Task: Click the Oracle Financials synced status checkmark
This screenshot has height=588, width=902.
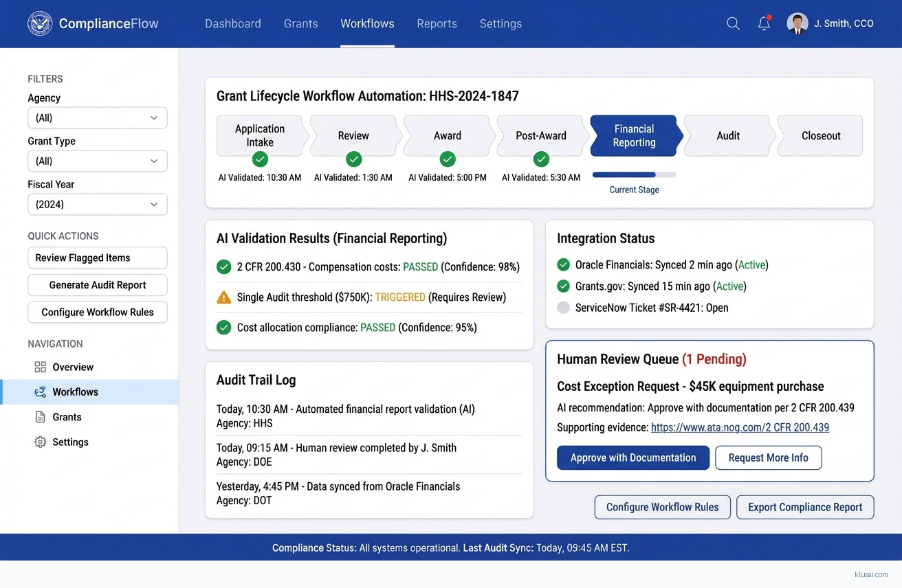Action: [x=564, y=264]
